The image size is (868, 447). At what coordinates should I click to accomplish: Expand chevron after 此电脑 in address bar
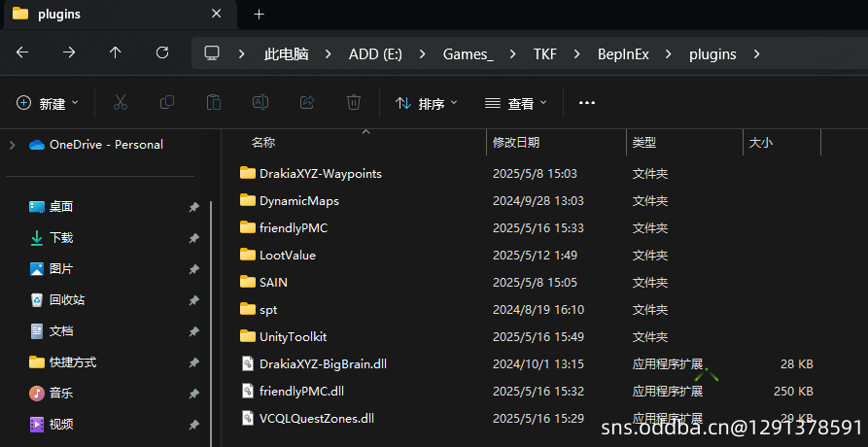[x=329, y=54]
